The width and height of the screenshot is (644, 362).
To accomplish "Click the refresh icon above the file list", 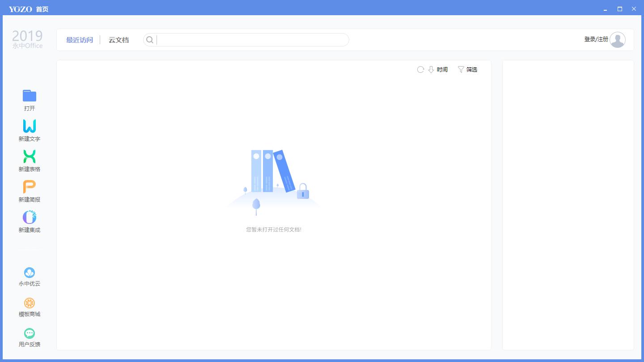I will point(420,69).
